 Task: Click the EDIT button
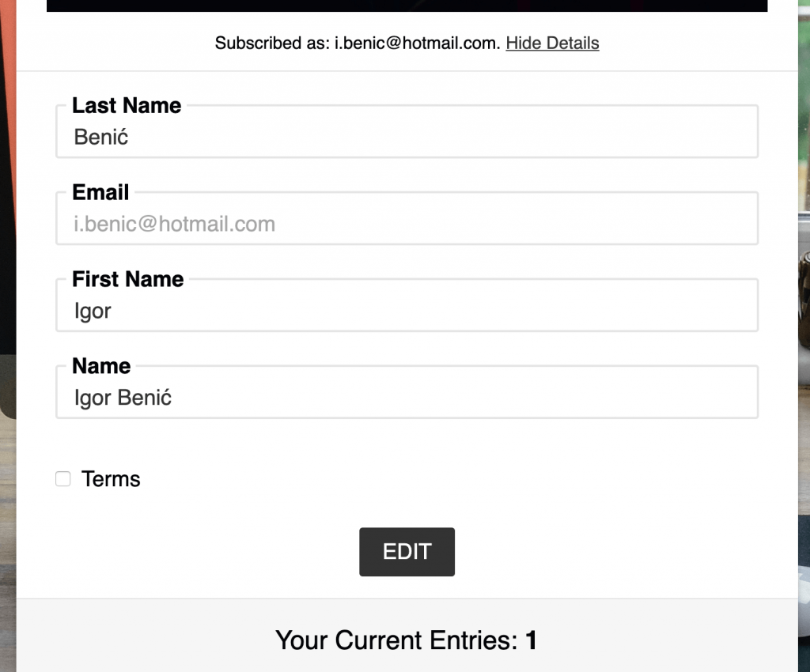[407, 552]
